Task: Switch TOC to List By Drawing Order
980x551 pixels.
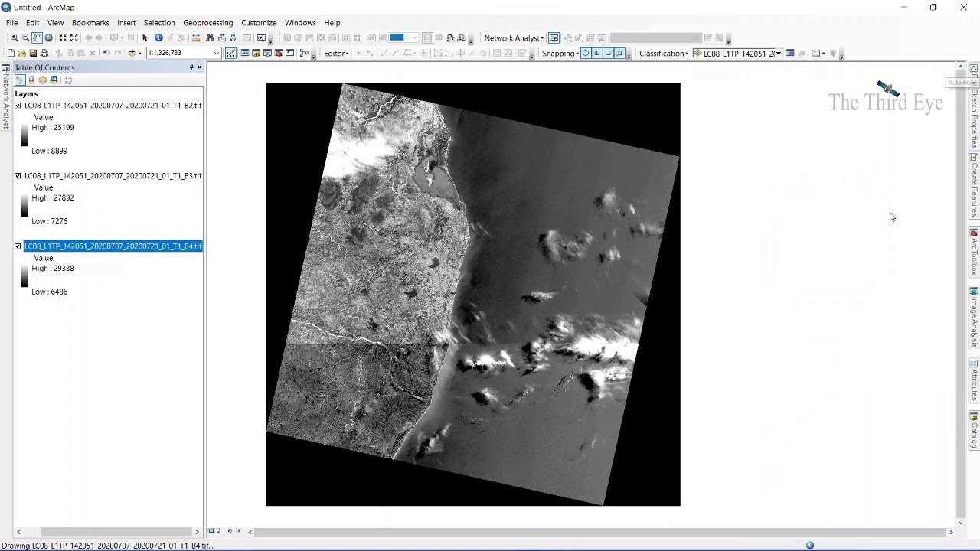Action: click(x=20, y=80)
